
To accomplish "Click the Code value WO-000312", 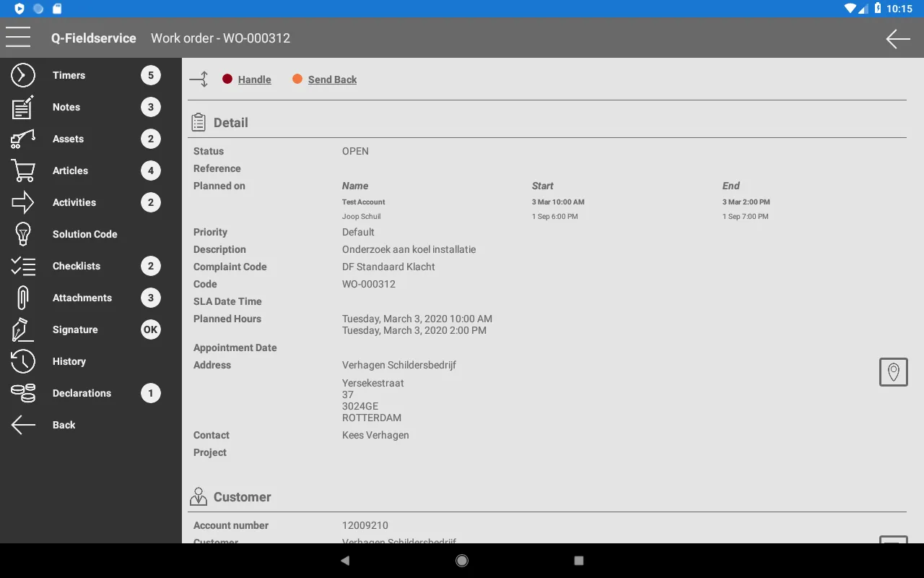I will coord(369,284).
